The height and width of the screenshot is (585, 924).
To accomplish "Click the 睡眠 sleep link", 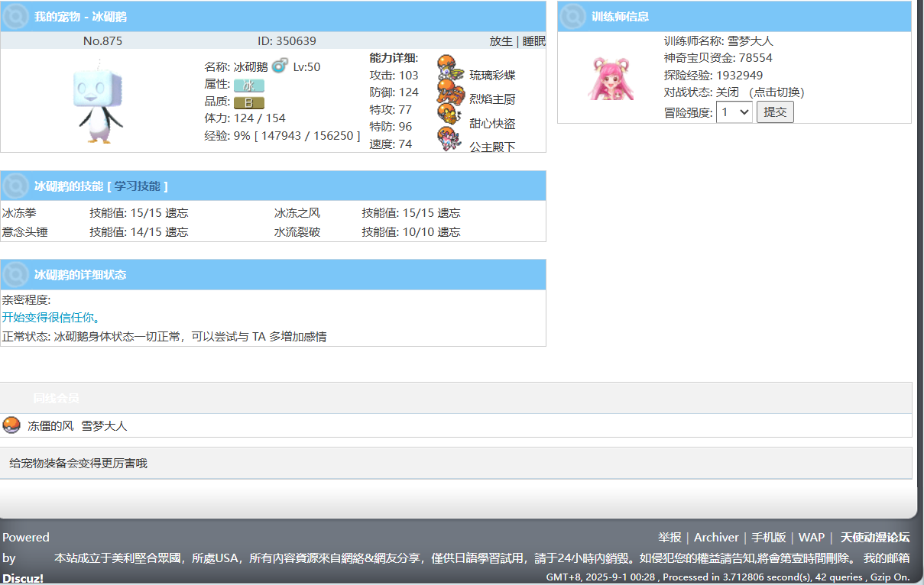I will pyautogui.click(x=534, y=41).
